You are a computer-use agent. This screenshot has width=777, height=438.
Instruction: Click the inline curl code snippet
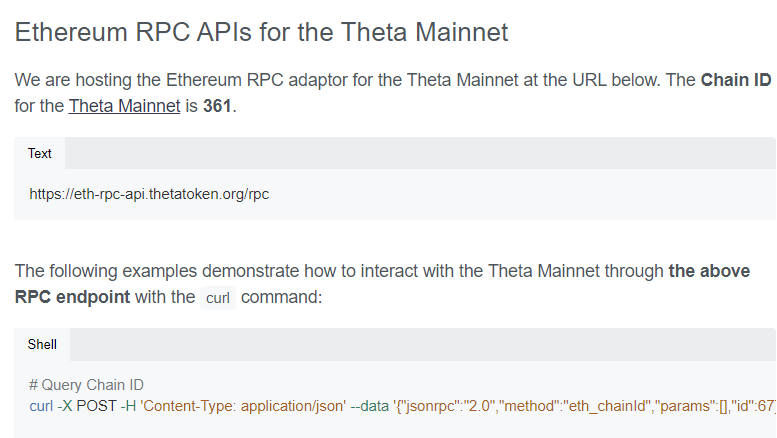218,298
